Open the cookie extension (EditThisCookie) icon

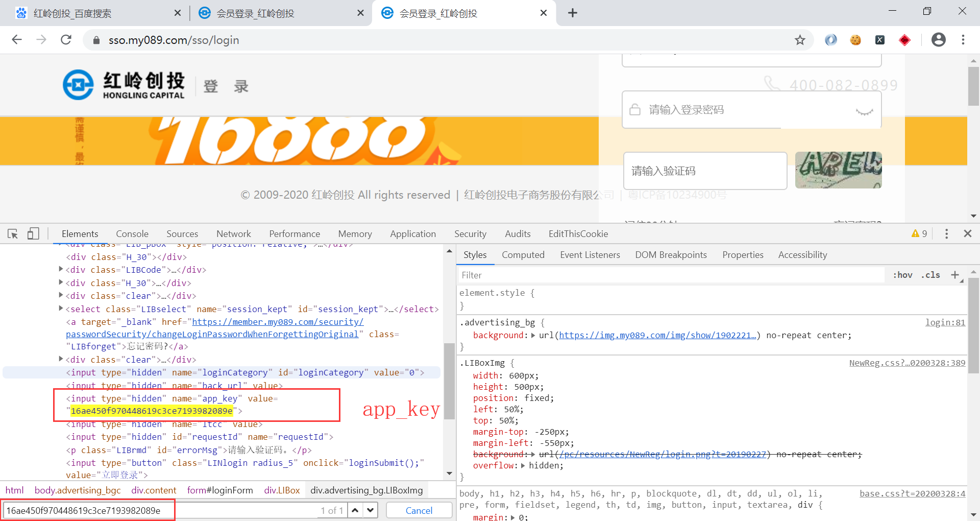pos(855,40)
